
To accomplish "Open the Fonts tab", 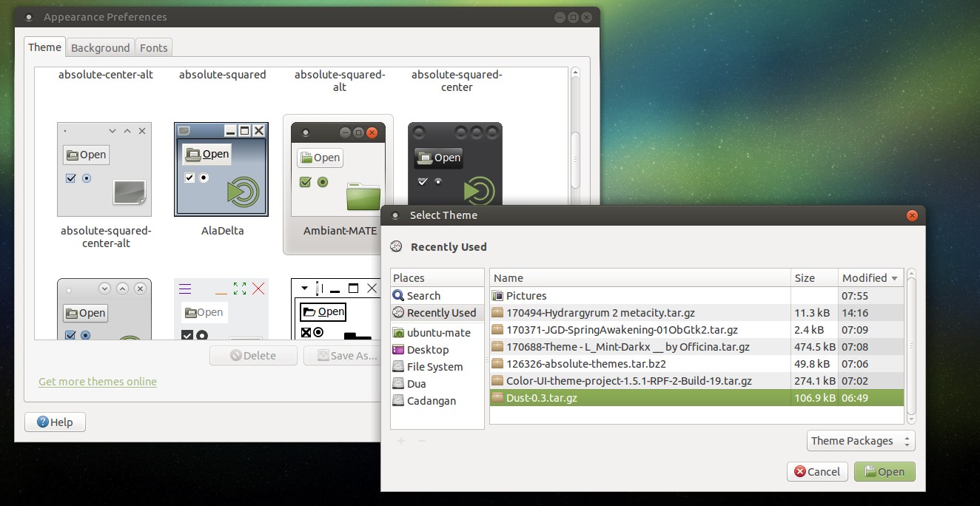I will [x=153, y=47].
